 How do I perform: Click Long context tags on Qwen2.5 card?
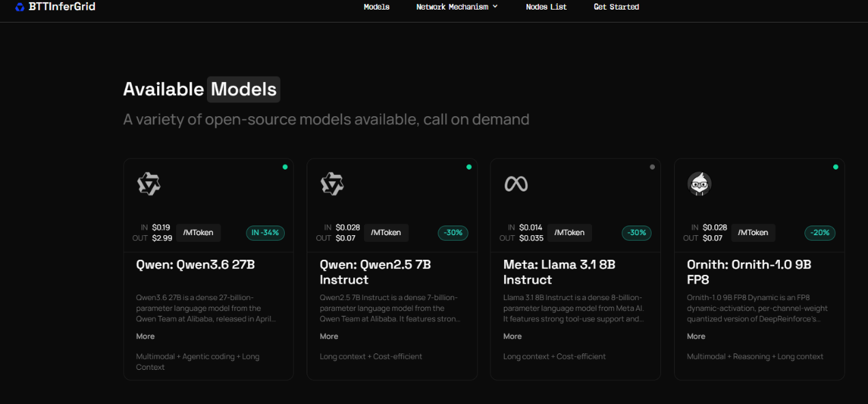point(371,357)
